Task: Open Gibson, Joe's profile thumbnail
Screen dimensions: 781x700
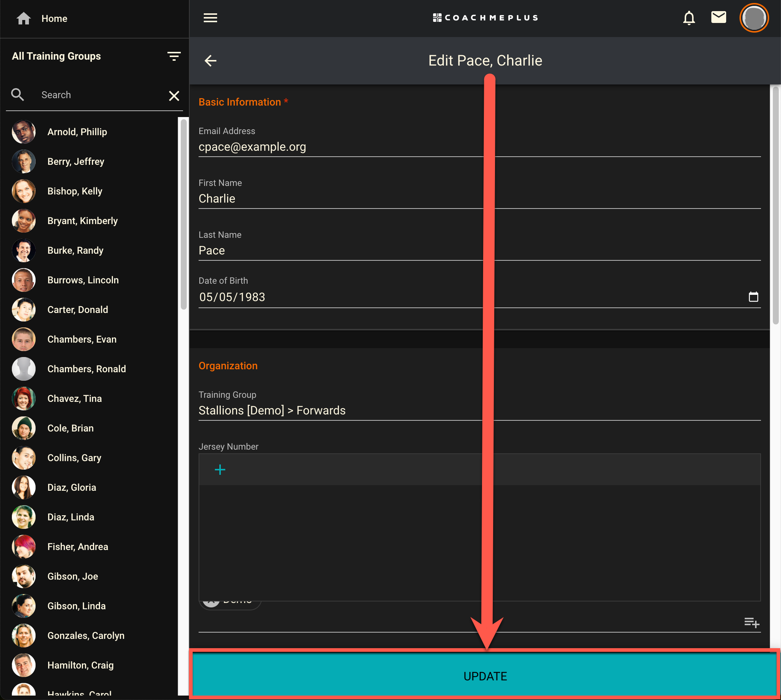Action: [x=23, y=576]
